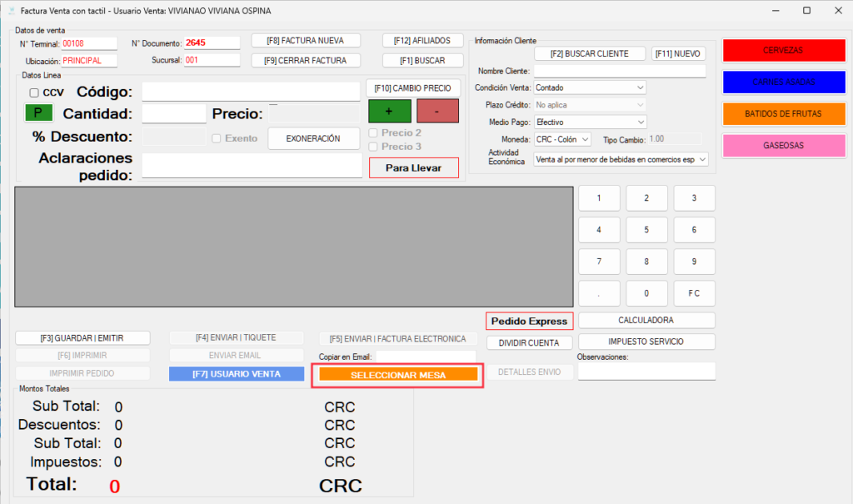The image size is (853, 504).
Task: Open the Condición Venta dropdown
Action: 589,87
